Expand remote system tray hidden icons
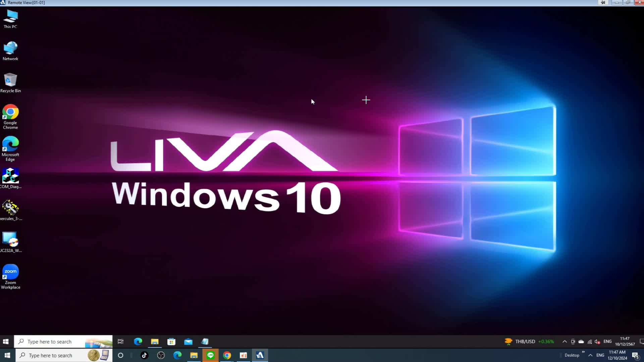The width and height of the screenshot is (644, 362). coord(565,342)
